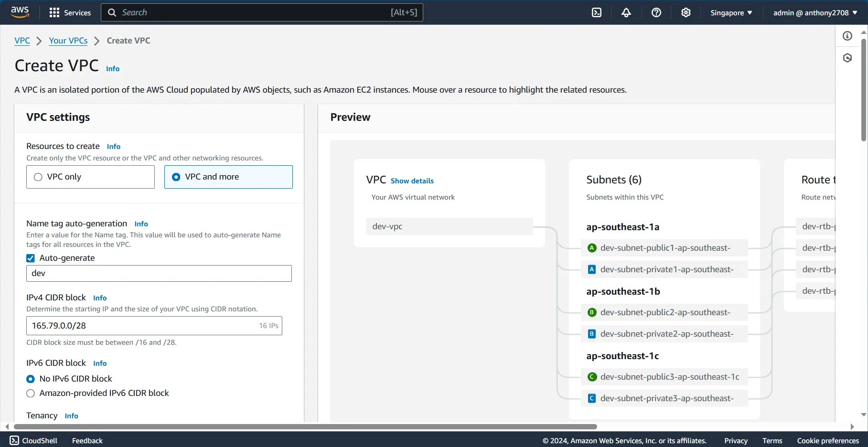
Task: Open the admin @ anthony2708 account menu
Action: tap(815, 13)
